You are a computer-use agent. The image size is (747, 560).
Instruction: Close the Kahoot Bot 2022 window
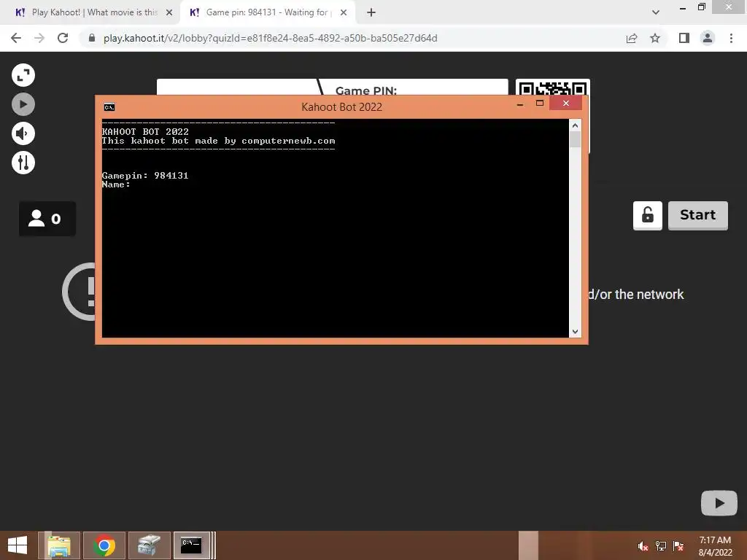pos(566,104)
